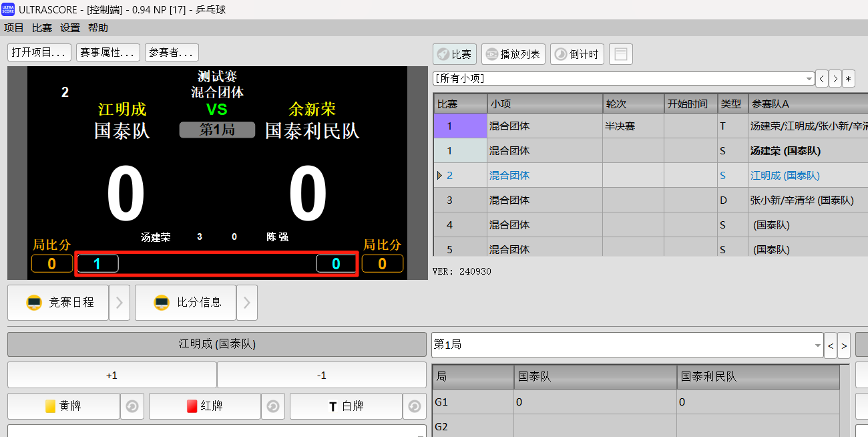868x437 pixels.
Task: Add one point with +1 button
Action: click(112, 376)
